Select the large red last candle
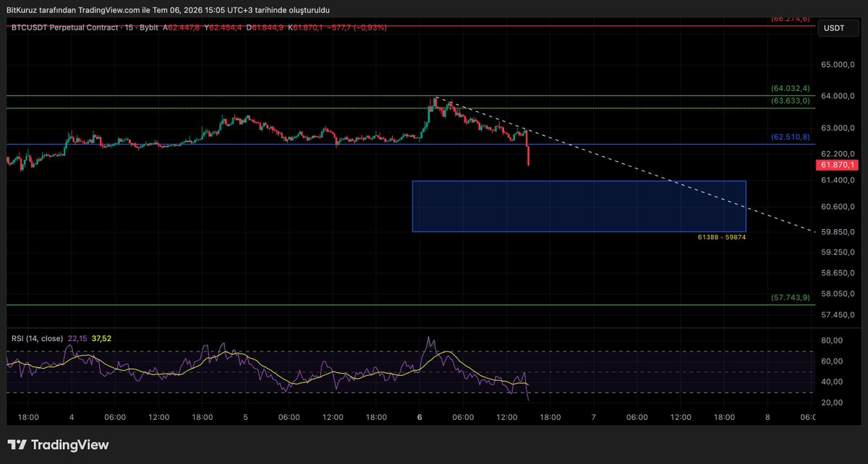Screen dimensions: 868x464 click(x=529, y=155)
